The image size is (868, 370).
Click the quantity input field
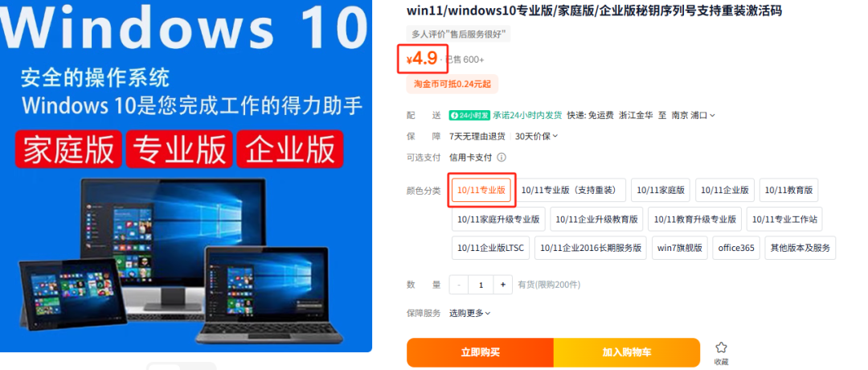click(x=481, y=285)
